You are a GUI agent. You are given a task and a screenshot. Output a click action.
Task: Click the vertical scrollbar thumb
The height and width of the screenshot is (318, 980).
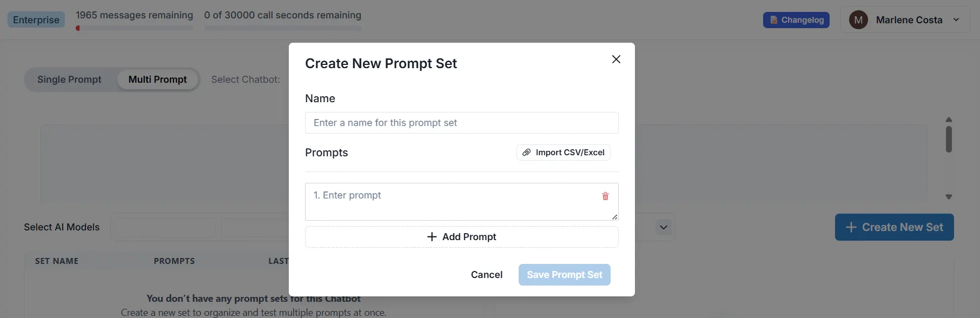[x=949, y=139]
